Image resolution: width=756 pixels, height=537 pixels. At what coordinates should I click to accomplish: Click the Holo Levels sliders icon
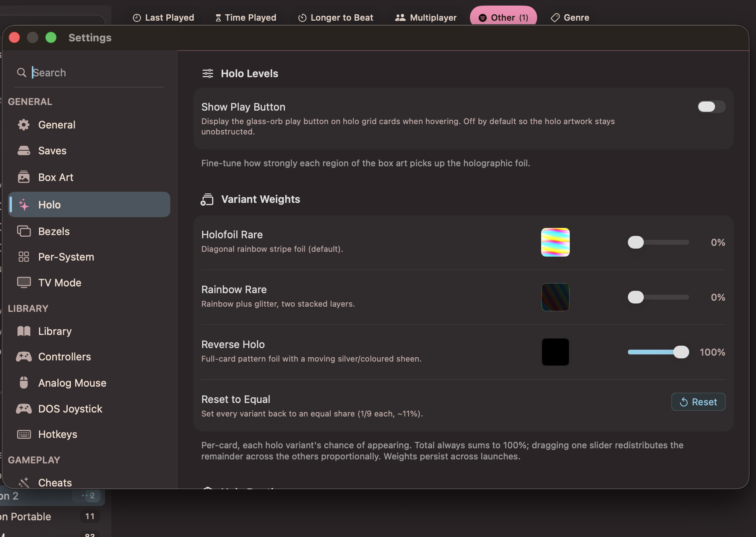[x=208, y=74]
